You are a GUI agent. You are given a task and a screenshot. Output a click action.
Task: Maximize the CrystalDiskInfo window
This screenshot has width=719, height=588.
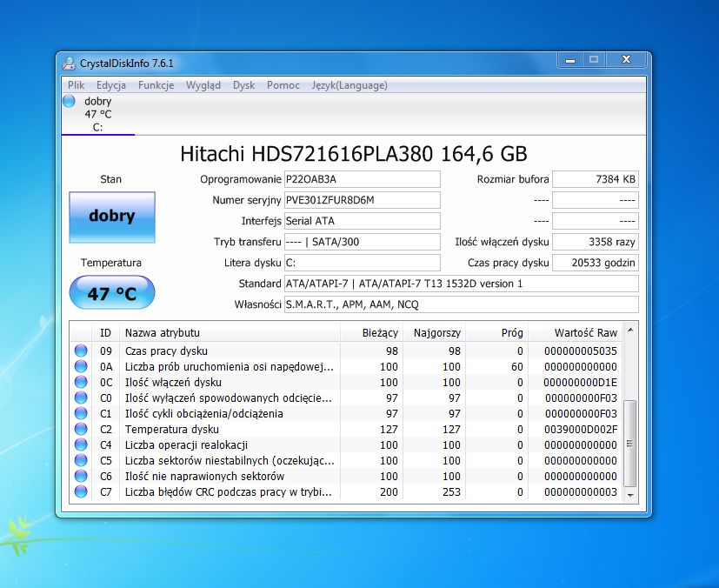(x=594, y=60)
